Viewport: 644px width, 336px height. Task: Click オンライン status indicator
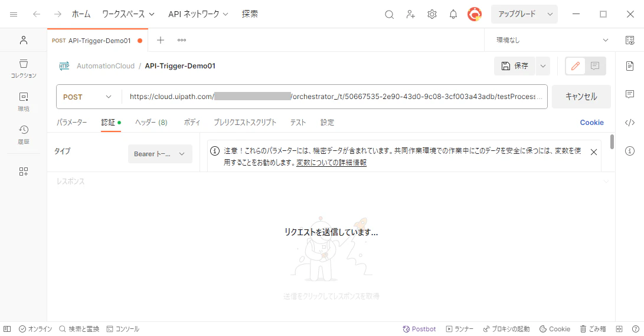[35, 329]
